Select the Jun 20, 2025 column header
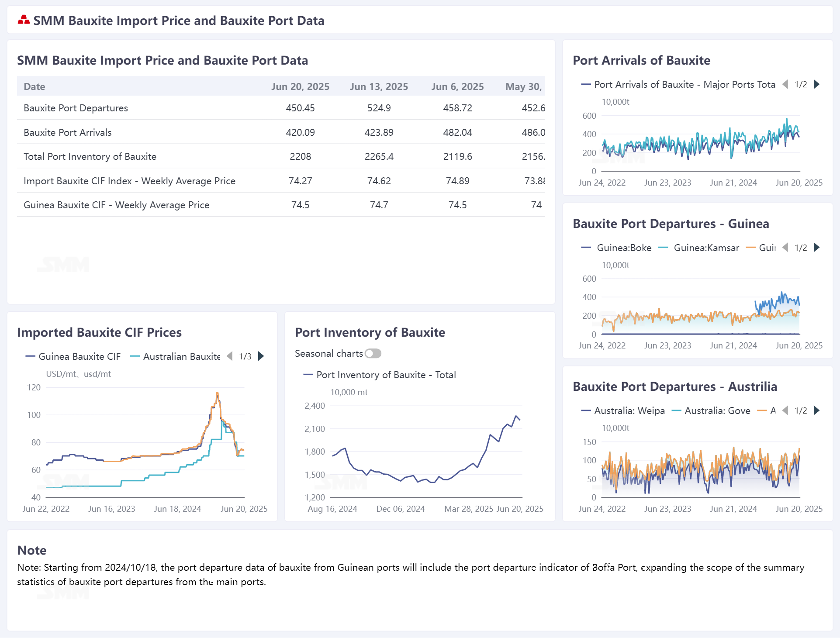The height and width of the screenshot is (638, 840). 300,86
